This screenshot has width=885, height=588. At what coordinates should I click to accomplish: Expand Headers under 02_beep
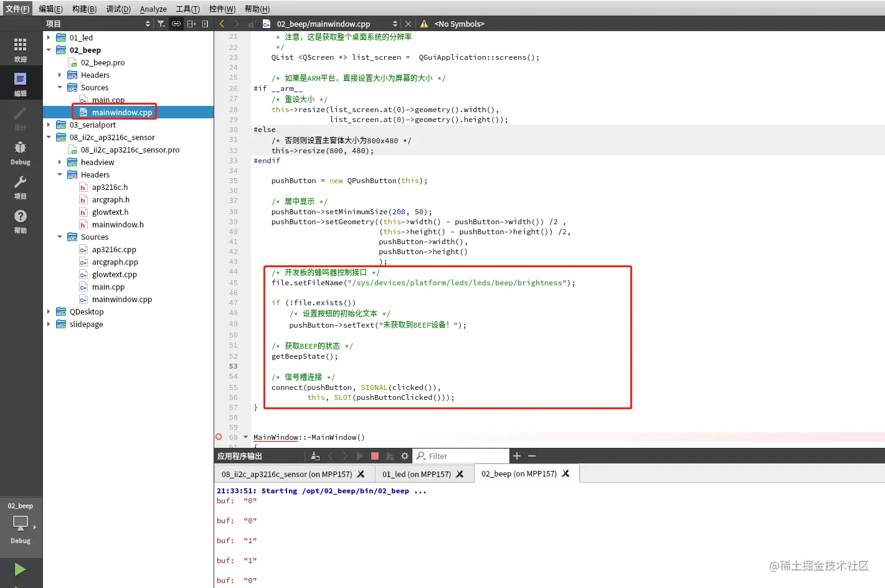(60, 75)
